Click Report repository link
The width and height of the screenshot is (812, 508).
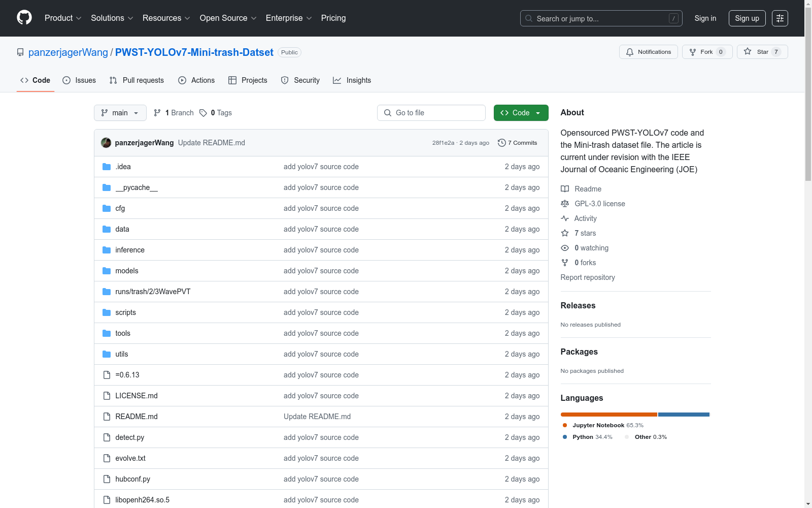[x=588, y=277]
